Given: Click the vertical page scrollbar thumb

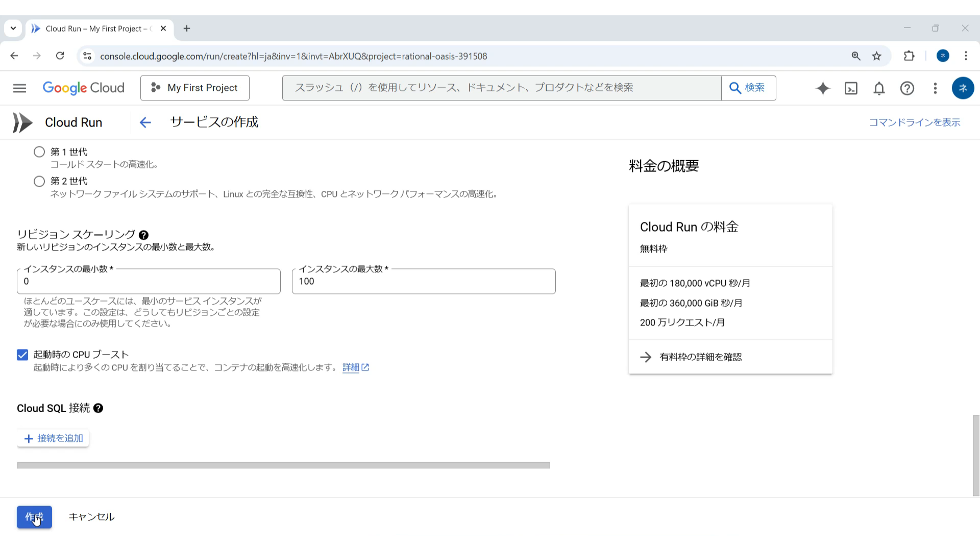Looking at the screenshot, I should tap(975, 455).
